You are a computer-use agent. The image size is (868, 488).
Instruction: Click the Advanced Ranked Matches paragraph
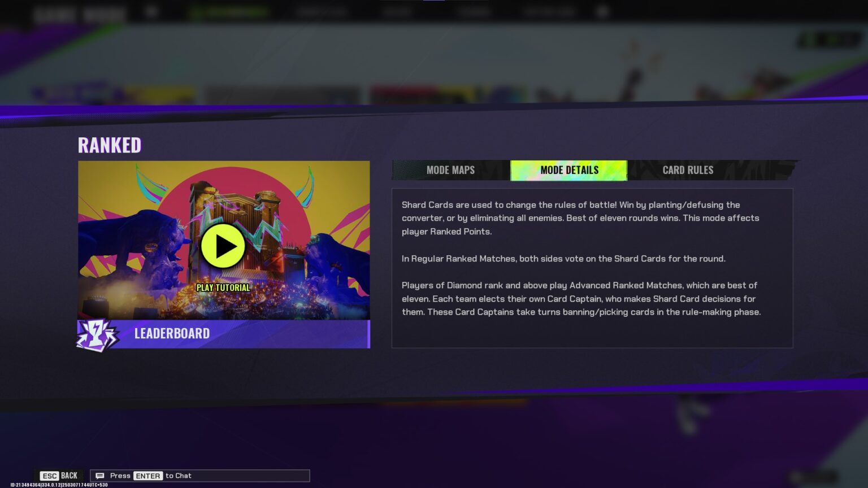pos(581,299)
